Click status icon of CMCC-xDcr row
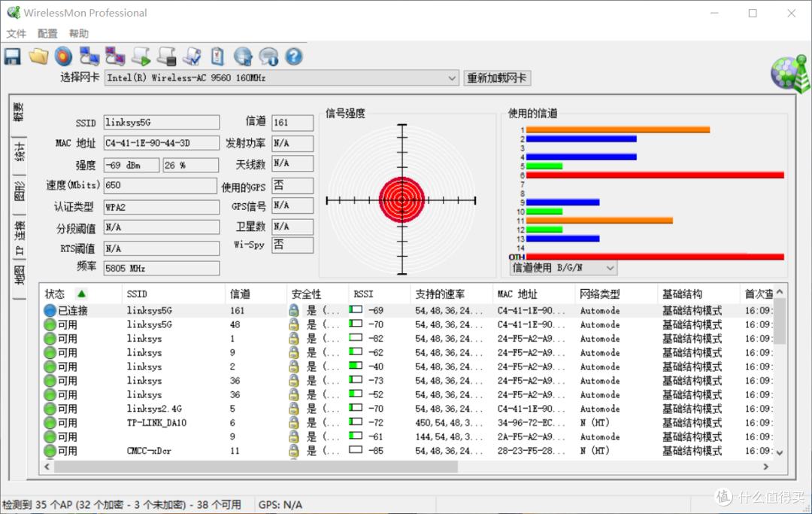The height and width of the screenshot is (514, 812). 50,451
